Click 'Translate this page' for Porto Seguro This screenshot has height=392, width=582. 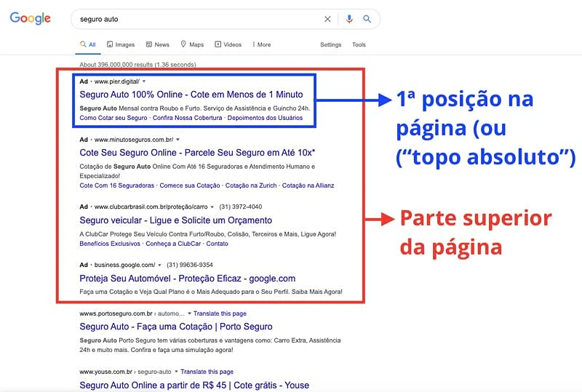(220, 313)
